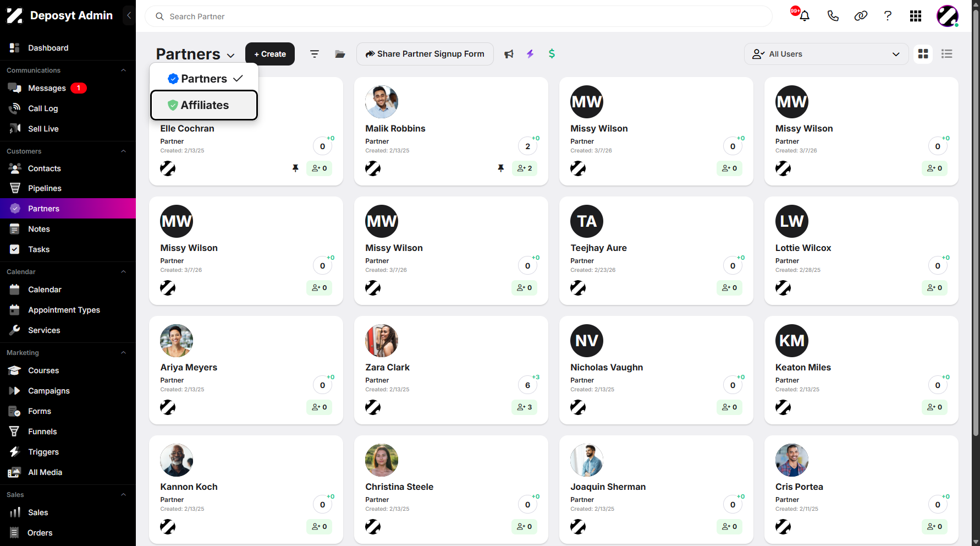Select Affiliates from the dropdown menu
The height and width of the screenshot is (546, 980).
(x=204, y=105)
